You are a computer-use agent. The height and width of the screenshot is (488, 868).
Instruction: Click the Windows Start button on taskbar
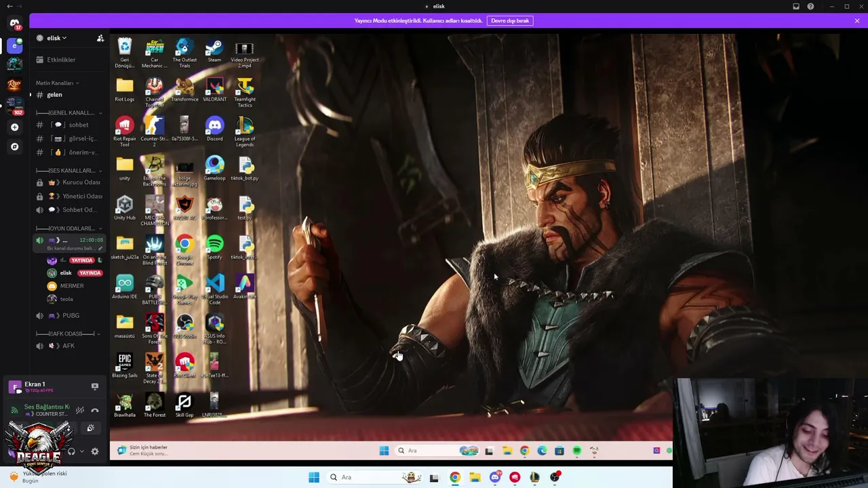[314, 477]
